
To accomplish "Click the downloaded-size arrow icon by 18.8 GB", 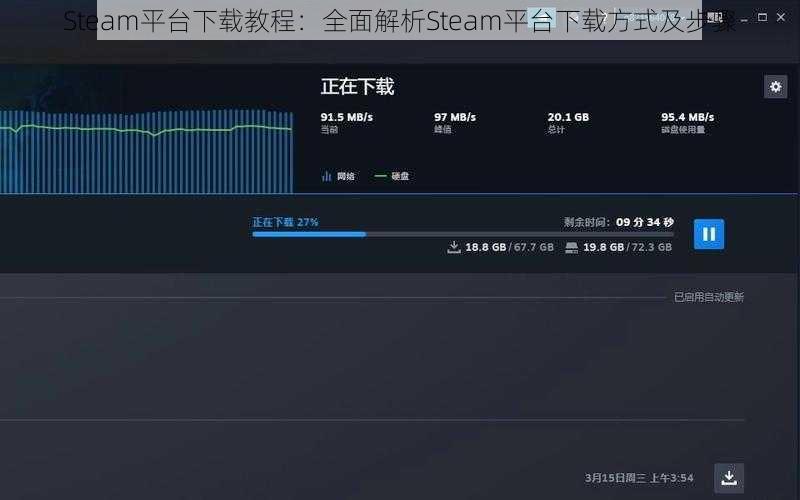I will (x=454, y=247).
